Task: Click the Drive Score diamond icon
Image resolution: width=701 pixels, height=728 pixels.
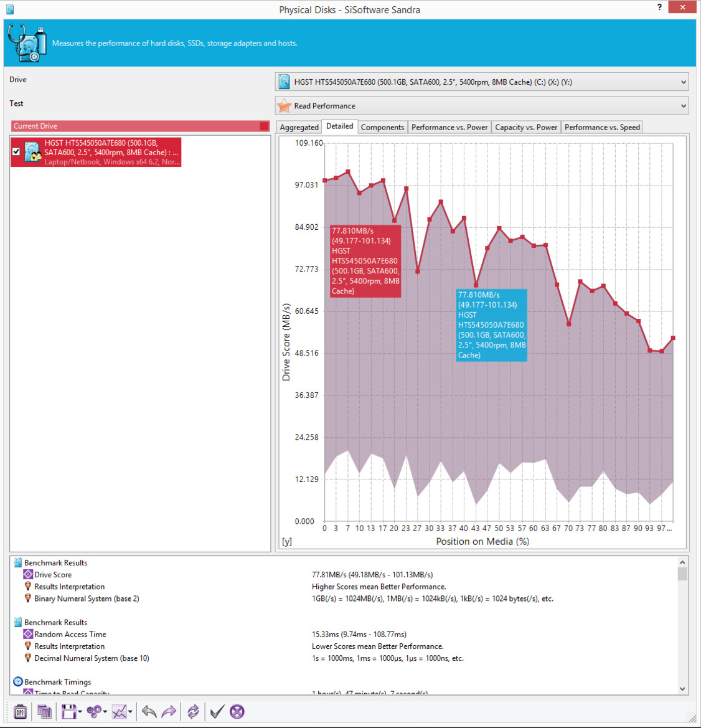Action: (x=28, y=575)
